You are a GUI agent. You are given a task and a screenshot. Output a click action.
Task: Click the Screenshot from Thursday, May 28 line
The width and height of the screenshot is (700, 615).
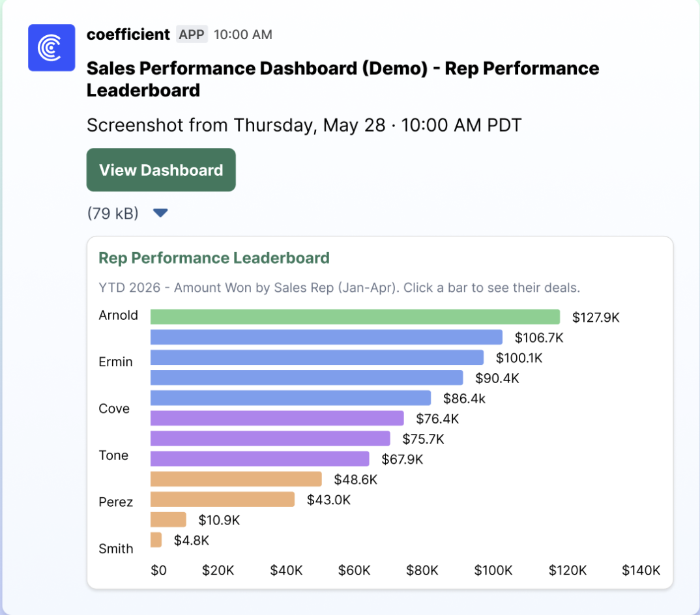[x=304, y=125]
